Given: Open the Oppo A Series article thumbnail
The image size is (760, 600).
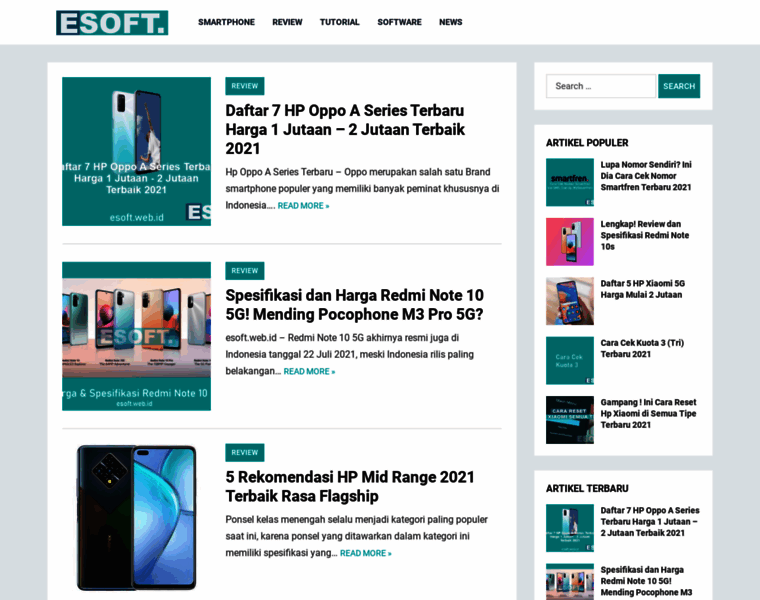Looking at the screenshot, I should pyautogui.click(x=136, y=151).
